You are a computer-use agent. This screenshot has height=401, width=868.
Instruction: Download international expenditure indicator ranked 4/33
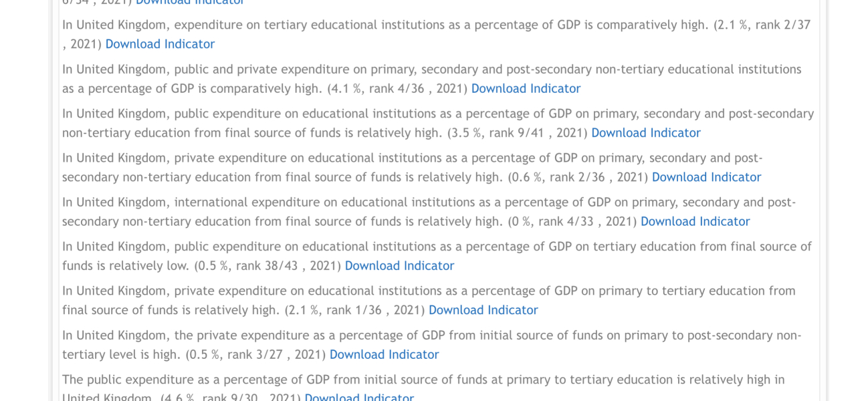click(695, 221)
